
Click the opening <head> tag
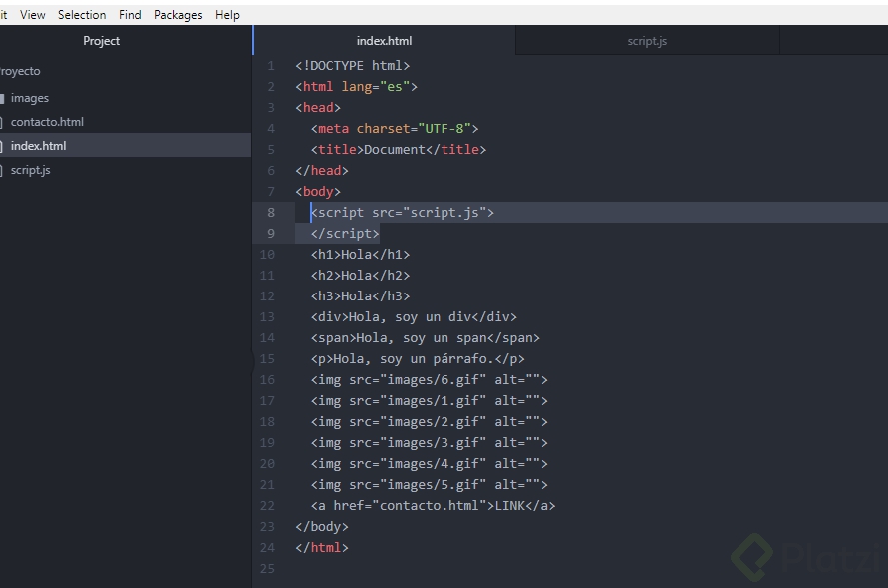318,108
